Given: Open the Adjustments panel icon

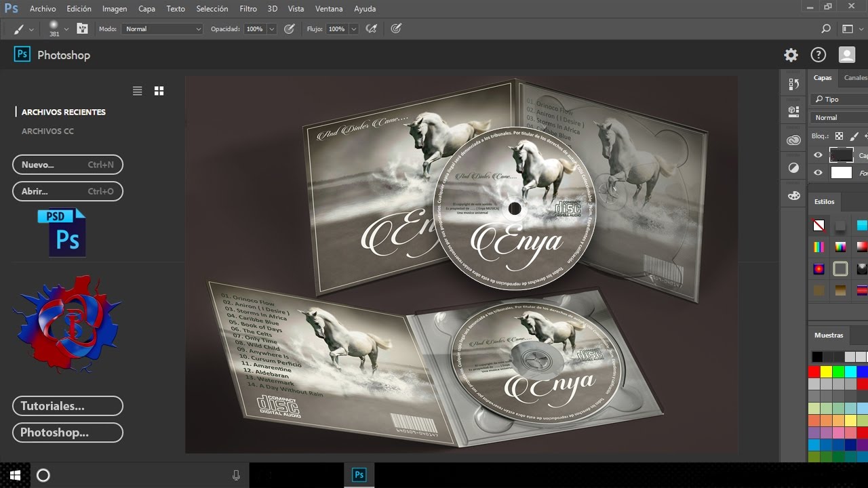Looking at the screenshot, I should click(x=793, y=167).
